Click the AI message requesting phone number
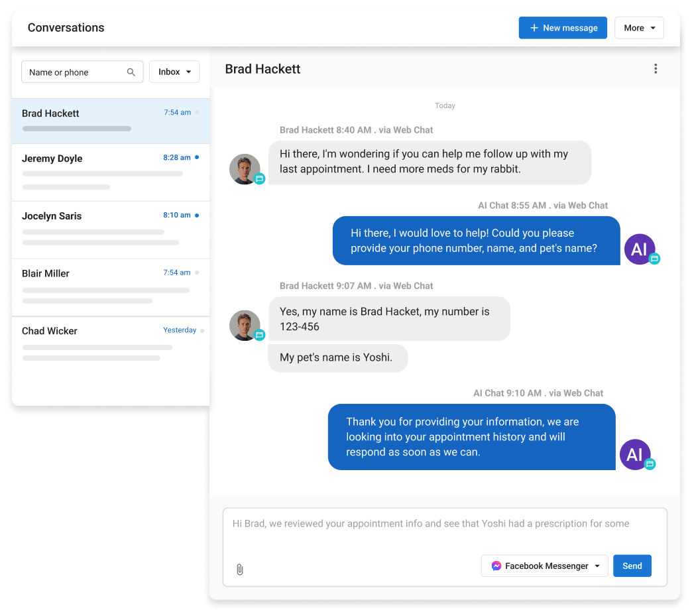The height and width of the screenshot is (616, 692). pos(476,241)
